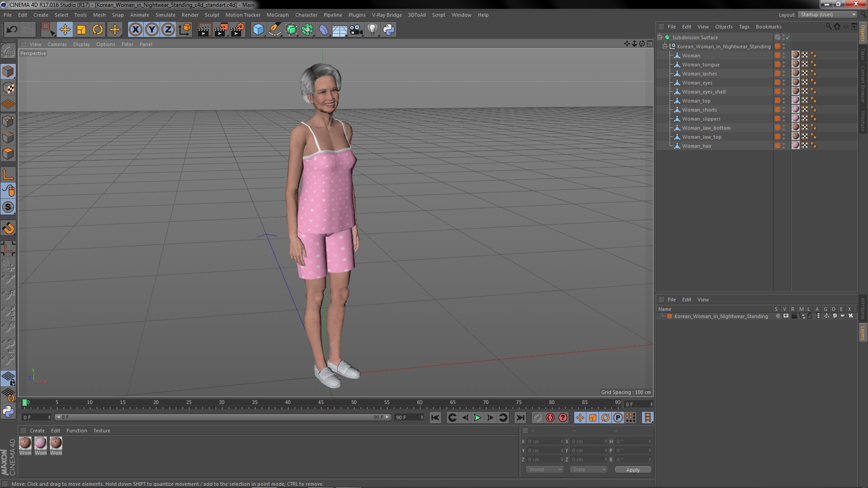This screenshot has height=488, width=868.
Task: Click the Undo arrow icon
Action: 12,30
